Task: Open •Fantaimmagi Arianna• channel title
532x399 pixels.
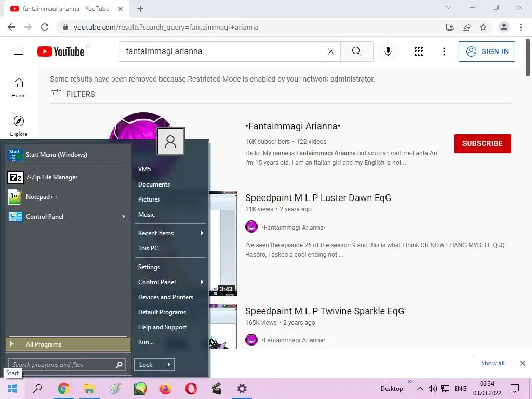Action: click(x=292, y=126)
